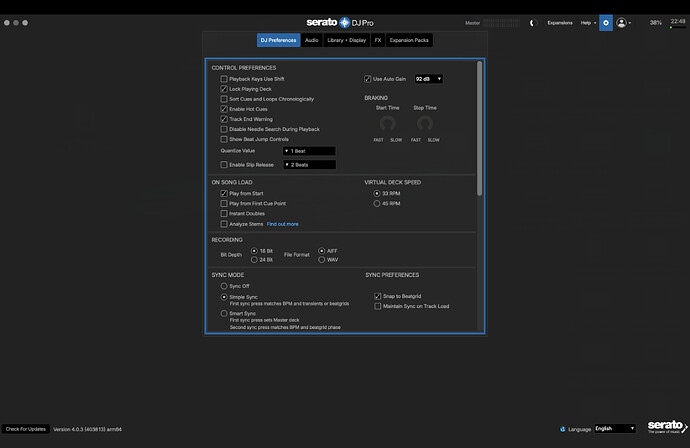Click the Check For Updates button
The width and height of the screenshot is (690, 448).
click(x=25, y=428)
